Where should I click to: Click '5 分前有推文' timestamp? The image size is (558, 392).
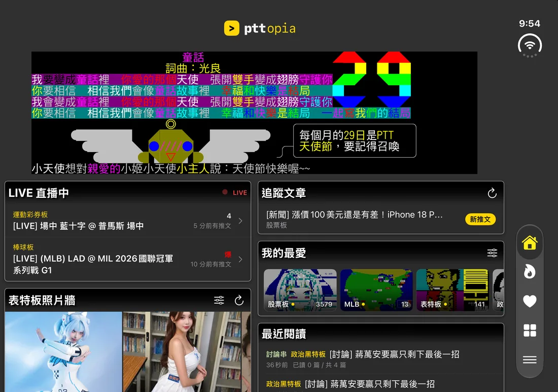pyautogui.click(x=212, y=226)
